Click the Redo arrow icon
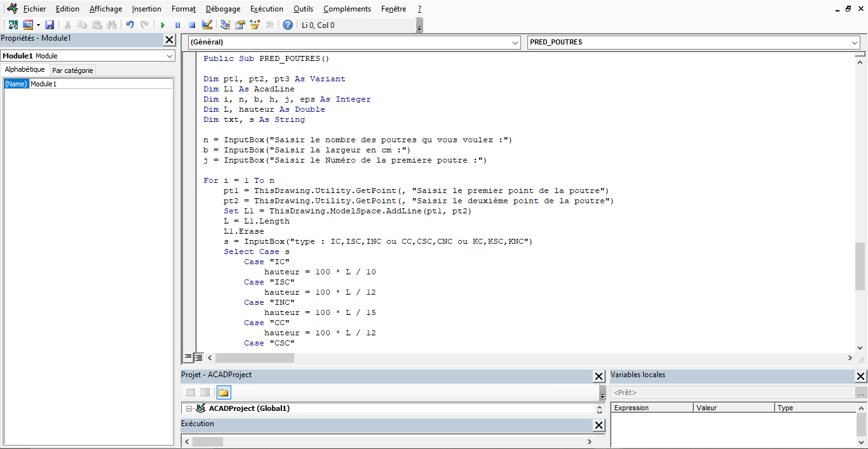The image size is (868, 449). point(145,25)
